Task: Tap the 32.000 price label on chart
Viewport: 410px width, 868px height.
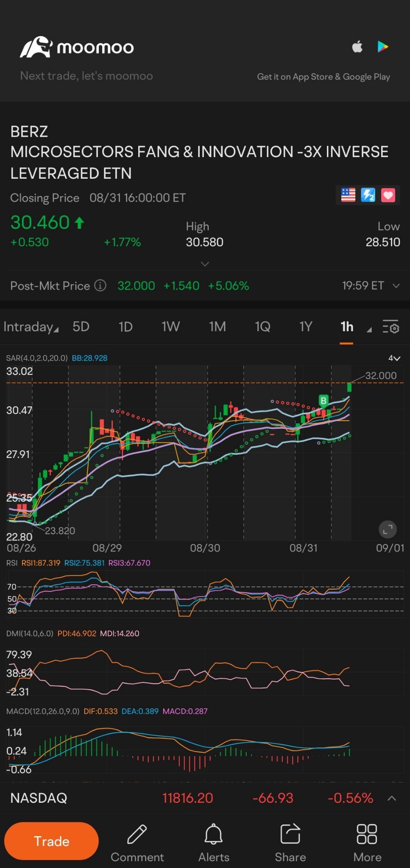Action: click(x=381, y=376)
